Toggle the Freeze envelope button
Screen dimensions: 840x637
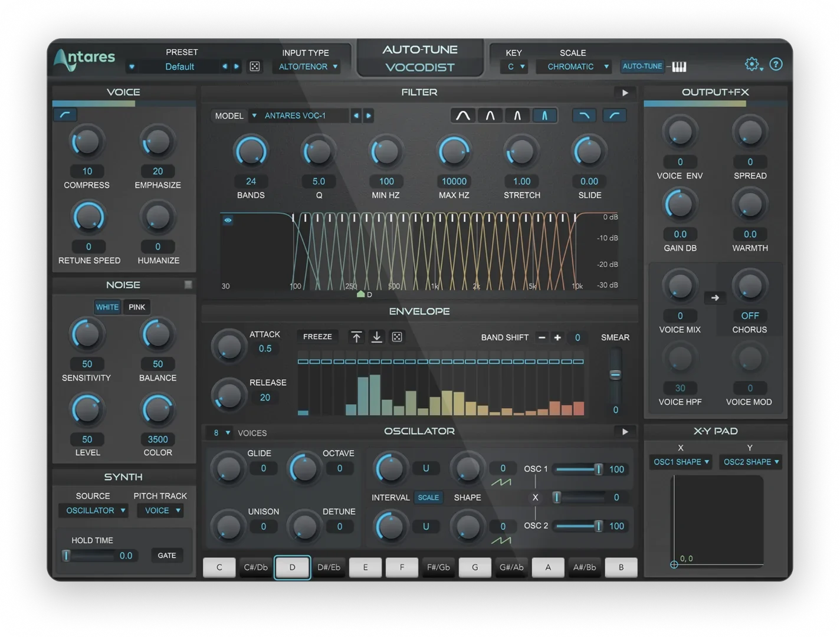point(317,337)
